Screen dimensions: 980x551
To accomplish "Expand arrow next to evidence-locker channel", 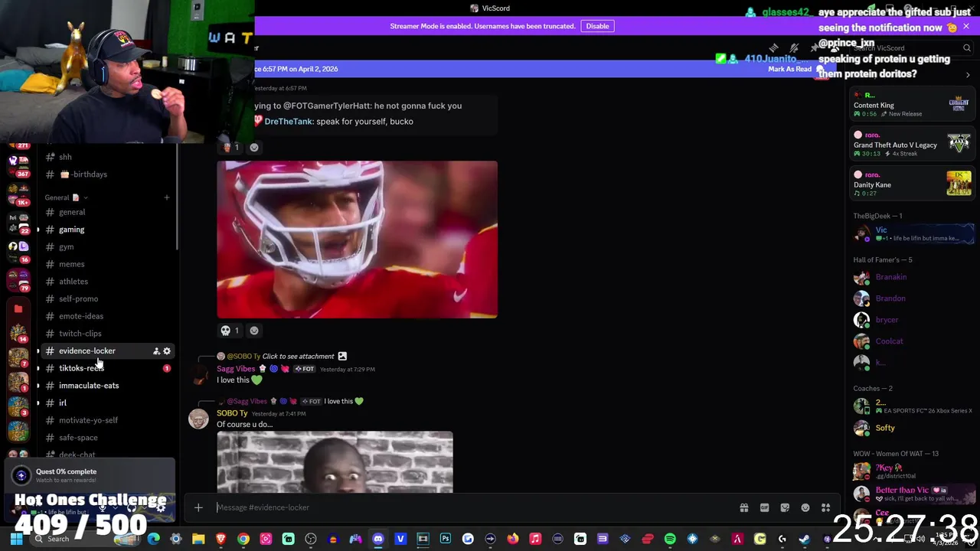I will click(x=38, y=351).
